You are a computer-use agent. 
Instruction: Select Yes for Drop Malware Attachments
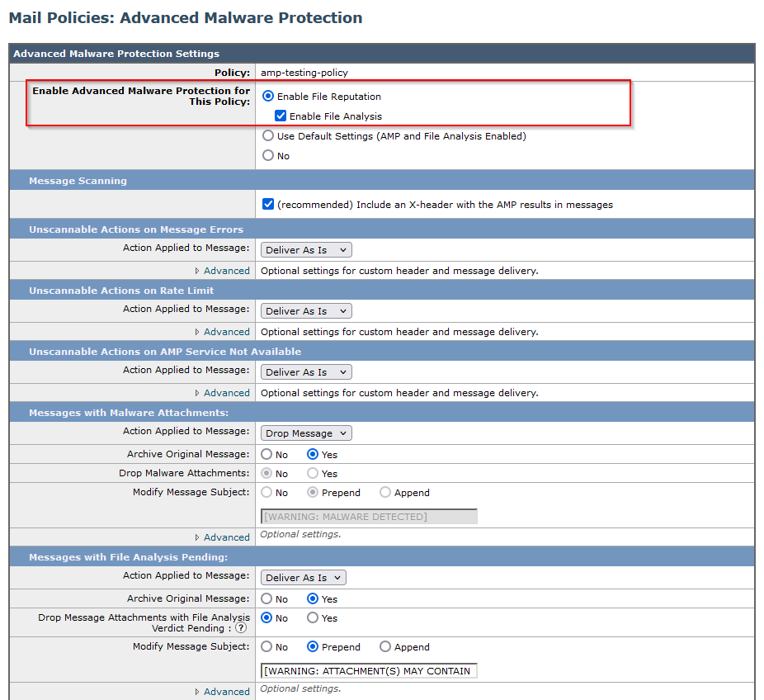[x=313, y=473]
